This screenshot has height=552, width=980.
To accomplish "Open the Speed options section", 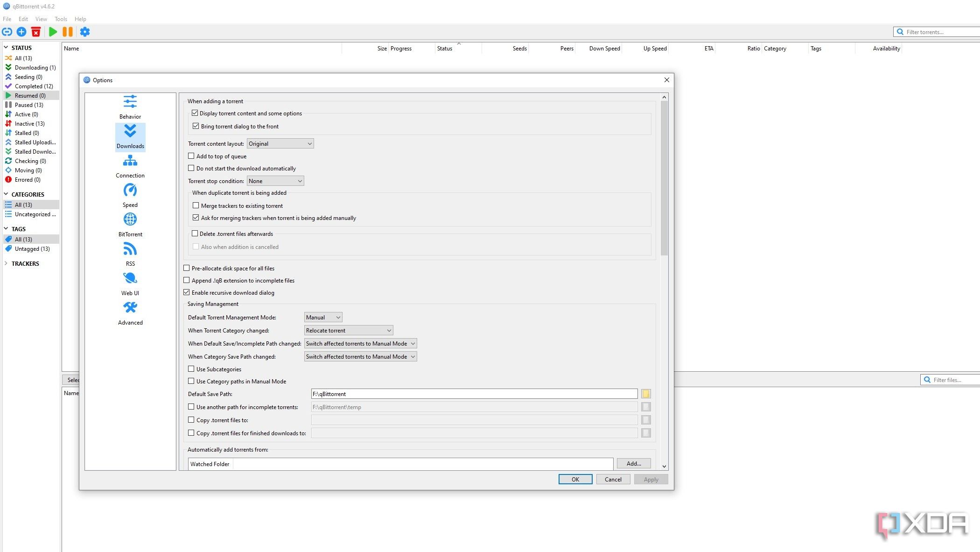I will click(130, 195).
